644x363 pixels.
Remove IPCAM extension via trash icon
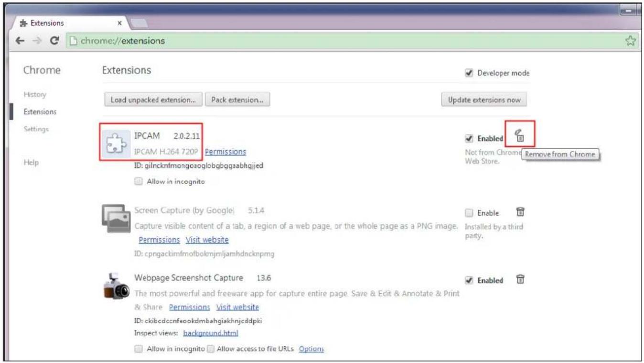(x=520, y=136)
